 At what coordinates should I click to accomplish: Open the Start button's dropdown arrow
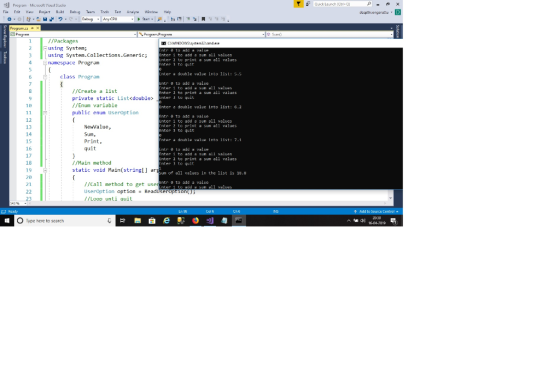point(152,19)
